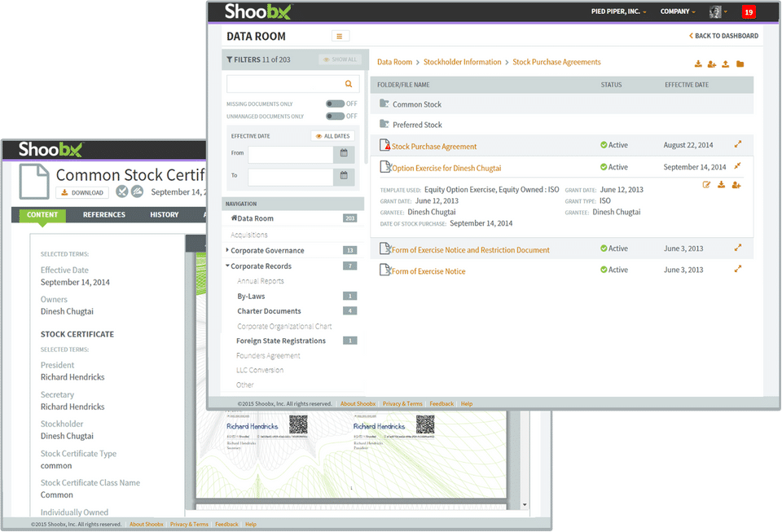This screenshot has width=782, height=532.
Task: Click the upload icon in the breadcrumb toolbar
Action: click(x=726, y=64)
